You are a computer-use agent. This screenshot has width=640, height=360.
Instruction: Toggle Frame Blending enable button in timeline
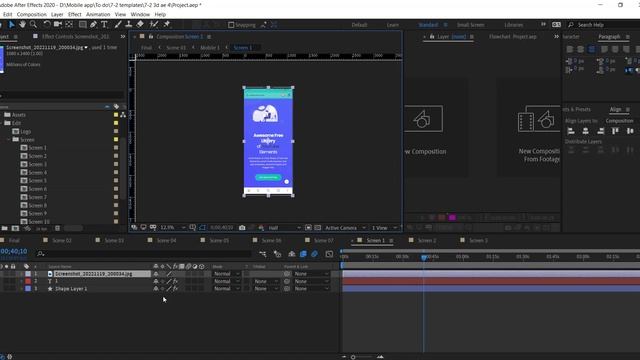click(x=303, y=254)
